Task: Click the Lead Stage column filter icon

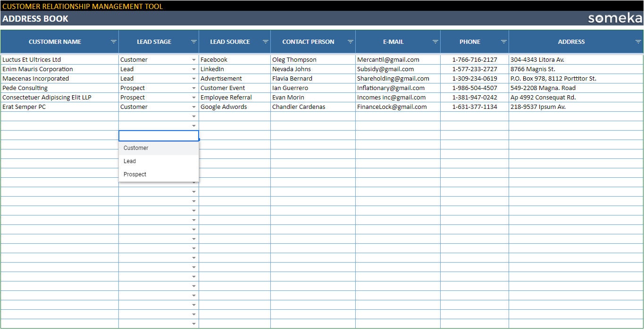Action: coord(193,41)
